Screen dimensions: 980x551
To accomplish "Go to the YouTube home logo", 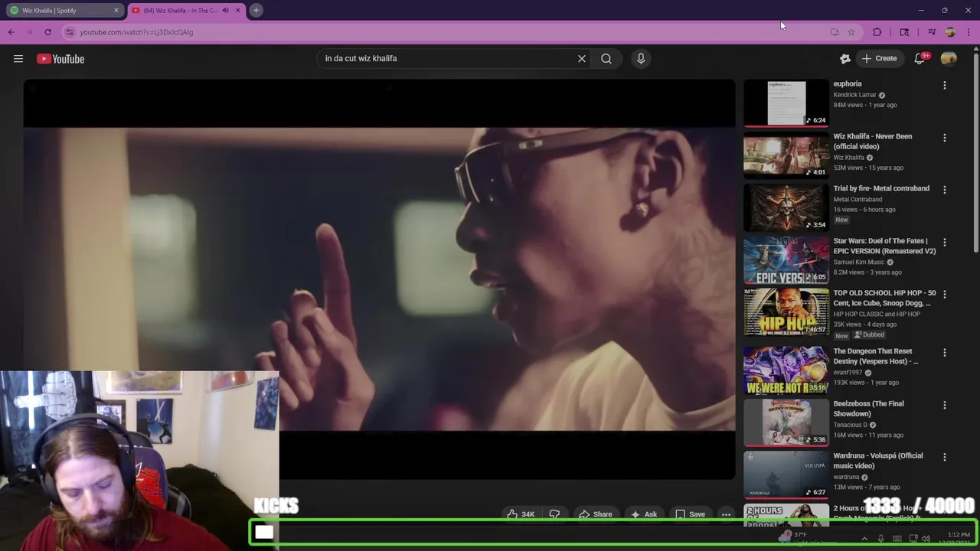I will pos(60,59).
